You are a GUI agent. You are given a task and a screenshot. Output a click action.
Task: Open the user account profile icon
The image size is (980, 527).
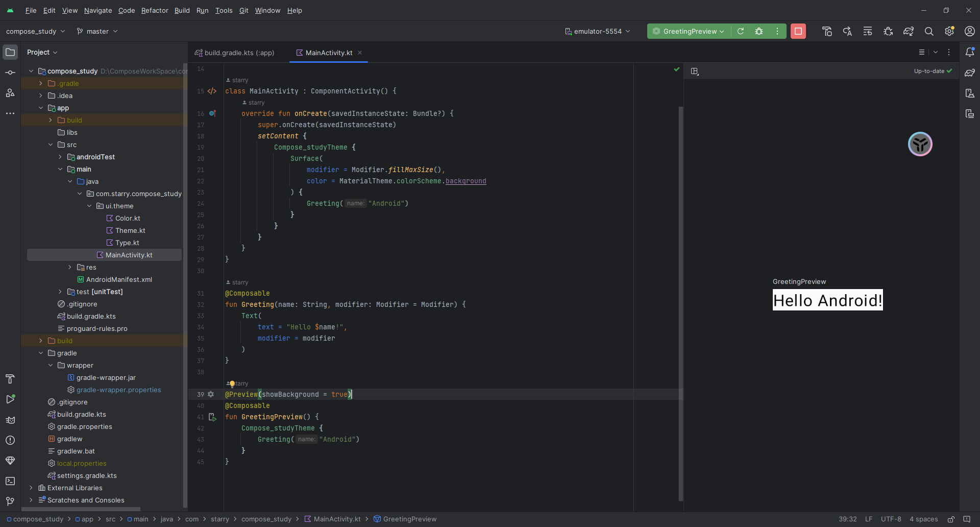[x=970, y=31]
